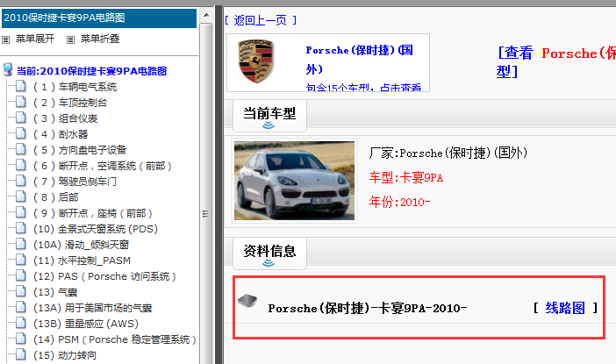Click the page icon for (6) 断开点，空调系统

click(21, 165)
